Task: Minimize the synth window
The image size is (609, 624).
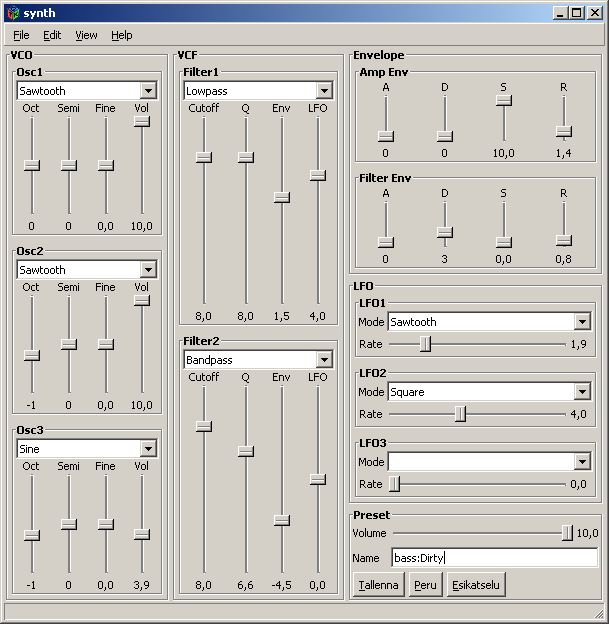Action: click(560, 13)
